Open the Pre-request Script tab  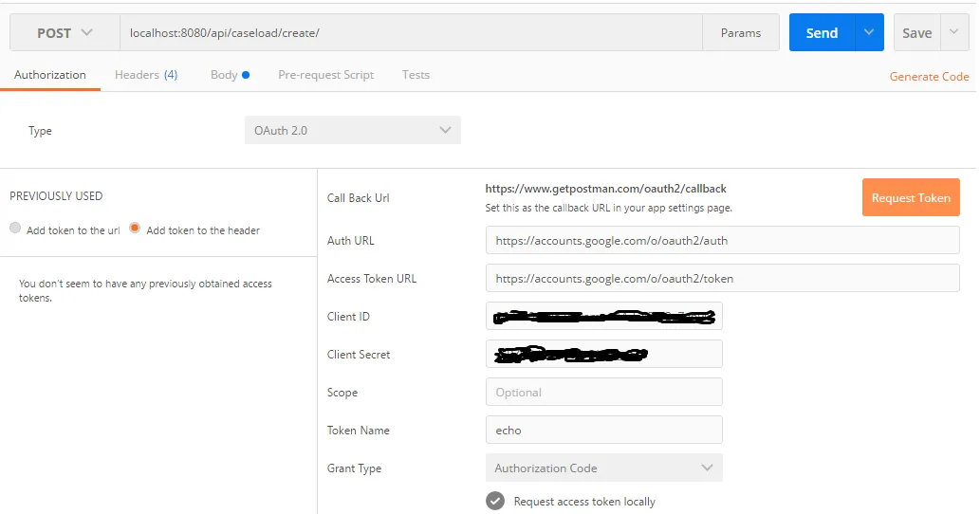tap(325, 75)
